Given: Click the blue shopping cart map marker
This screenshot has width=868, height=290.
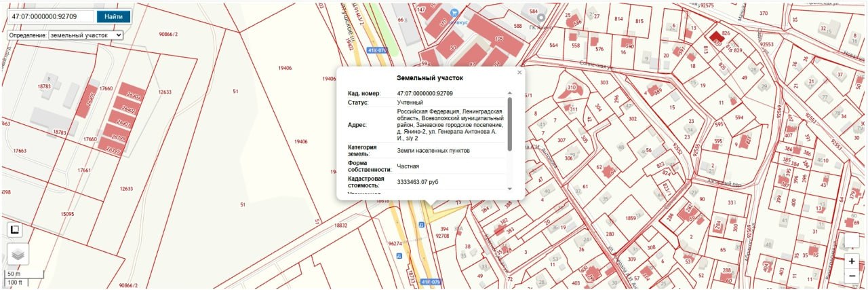Looking at the screenshot, I should coord(454,12).
